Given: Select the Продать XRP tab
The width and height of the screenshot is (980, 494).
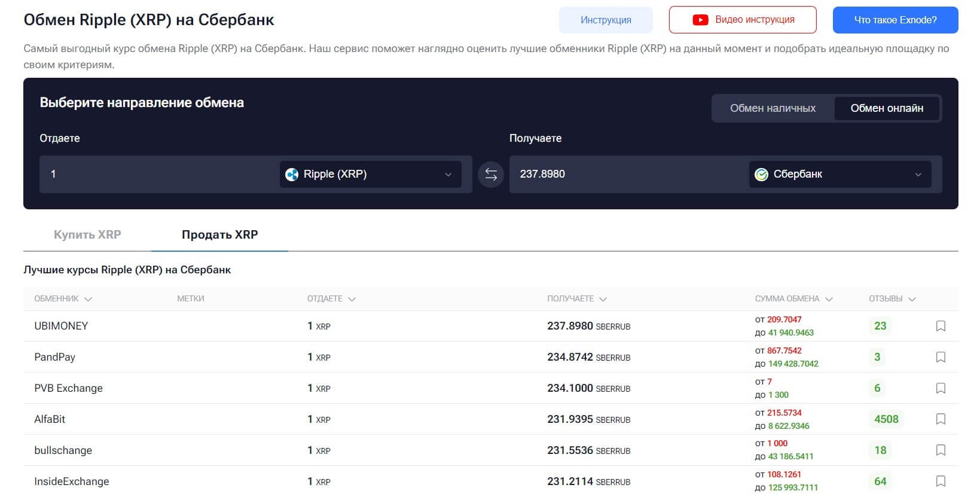Looking at the screenshot, I should tap(219, 234).
